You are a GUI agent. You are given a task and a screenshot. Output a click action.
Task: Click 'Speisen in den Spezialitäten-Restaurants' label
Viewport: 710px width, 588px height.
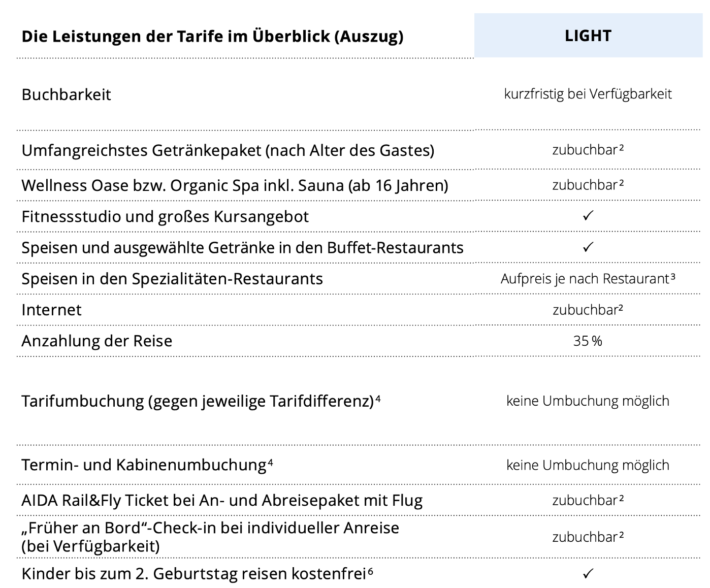point(172,279)
